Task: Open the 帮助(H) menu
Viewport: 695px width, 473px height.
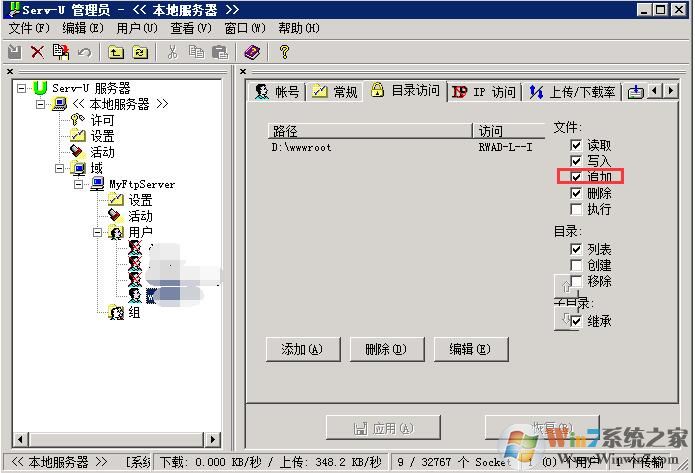Action: 299,28
